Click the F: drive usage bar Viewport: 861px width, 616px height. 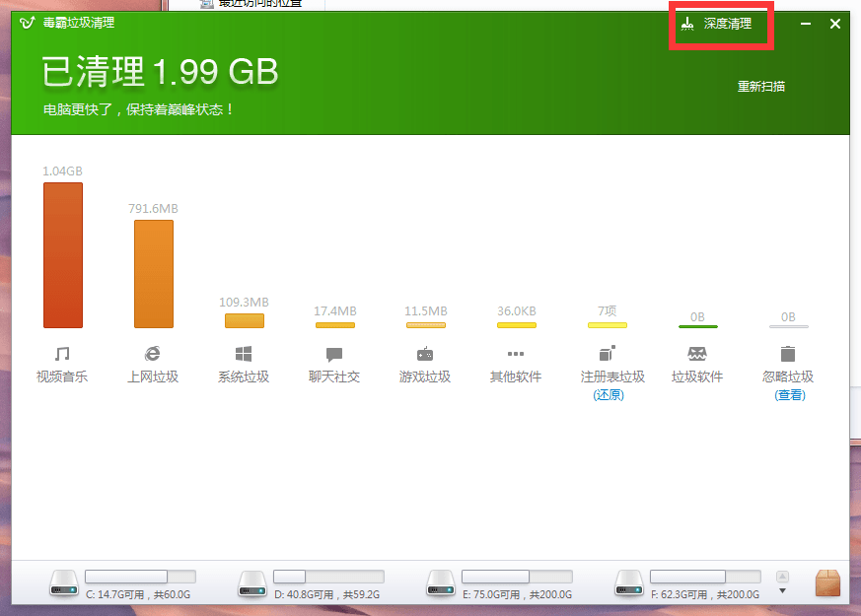[705, 577]
